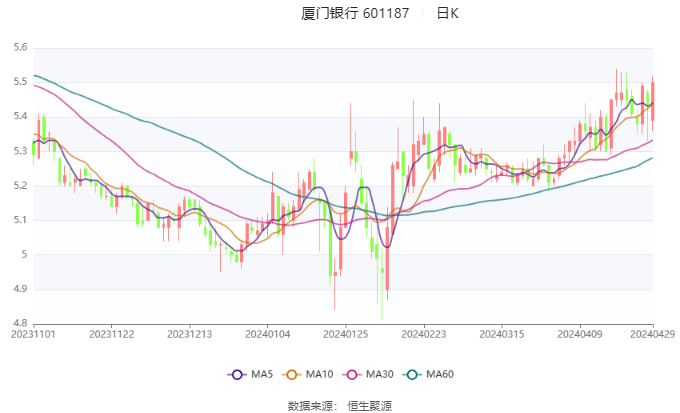Image resolution: width=680 pixels, height=413 pixels.
Task: Toggle MA60 series visibility label
Action: pyautogui.click(x=440, y=374)
